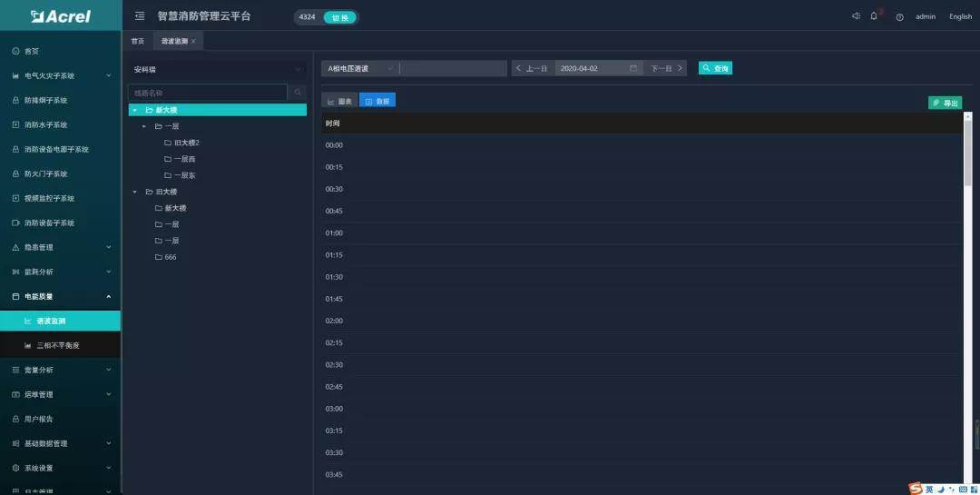Close the 谐波监测 tab
980x495 pixels.
click(193, 42)
